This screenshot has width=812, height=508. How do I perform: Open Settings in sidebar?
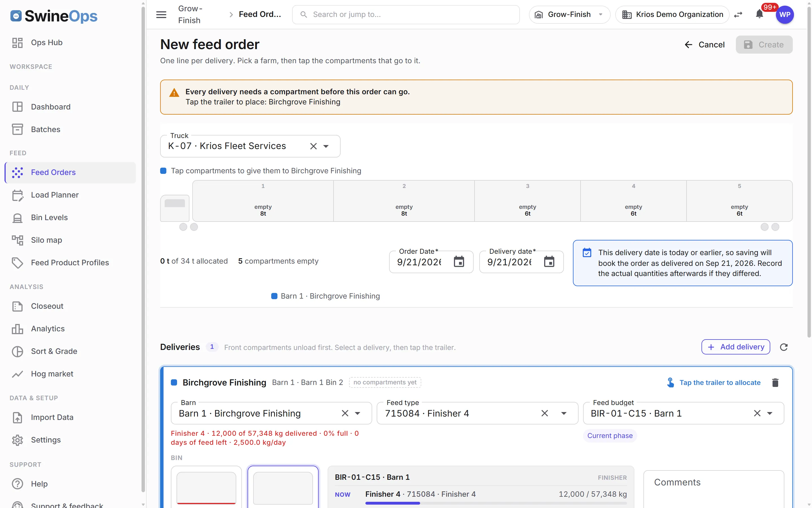[x=70, y=440]
